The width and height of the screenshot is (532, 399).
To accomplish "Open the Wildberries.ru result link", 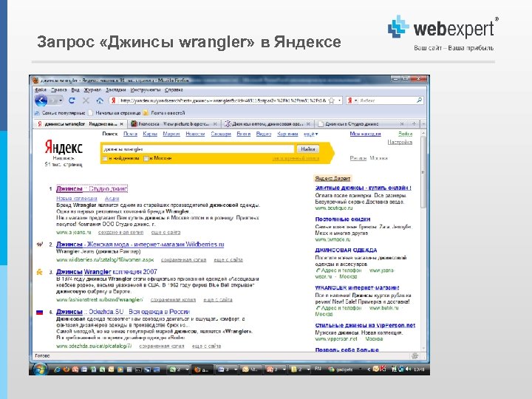I will [140, 245].
